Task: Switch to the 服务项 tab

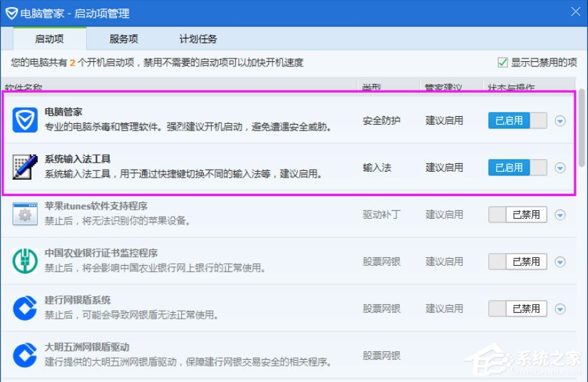Action: pyautogui.click(x=124, y=38)
